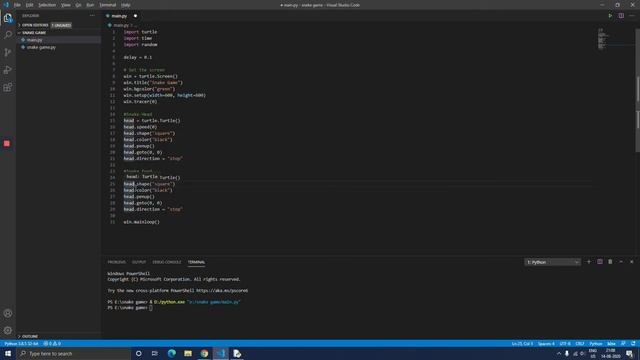Split the terminal pane

point(600,262)
